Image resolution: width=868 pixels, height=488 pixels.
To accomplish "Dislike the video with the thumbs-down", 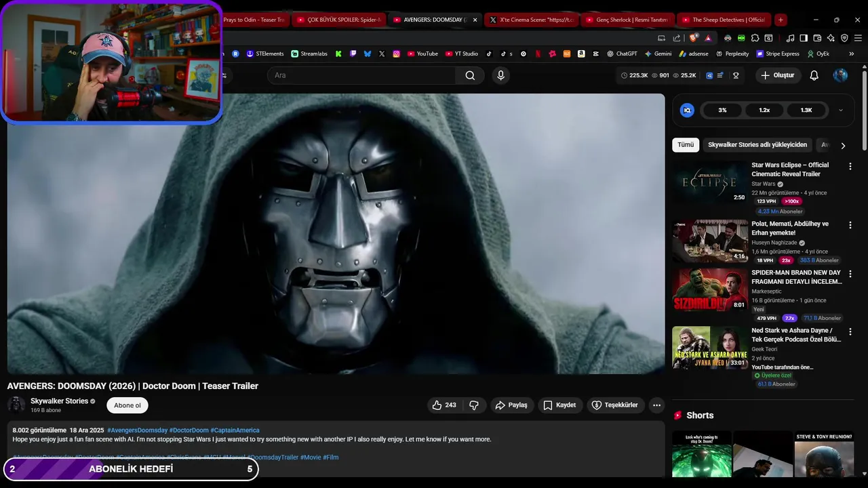I will [x=474, y=405].
